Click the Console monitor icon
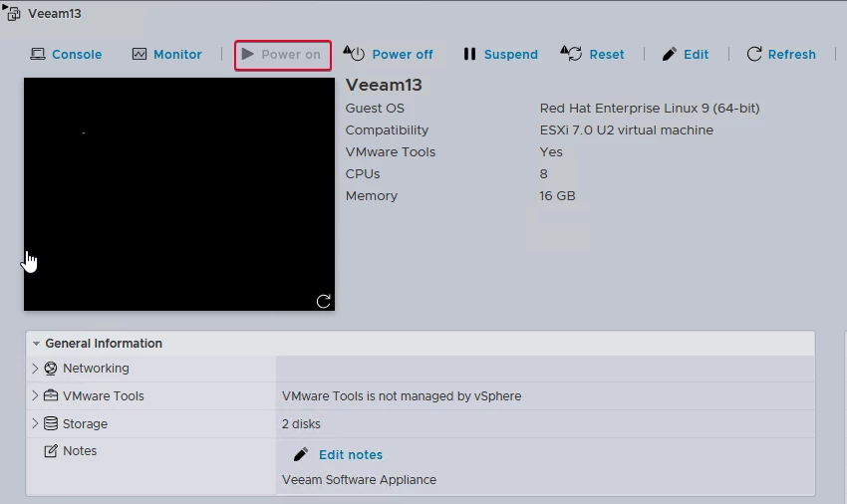 (37, 54)
